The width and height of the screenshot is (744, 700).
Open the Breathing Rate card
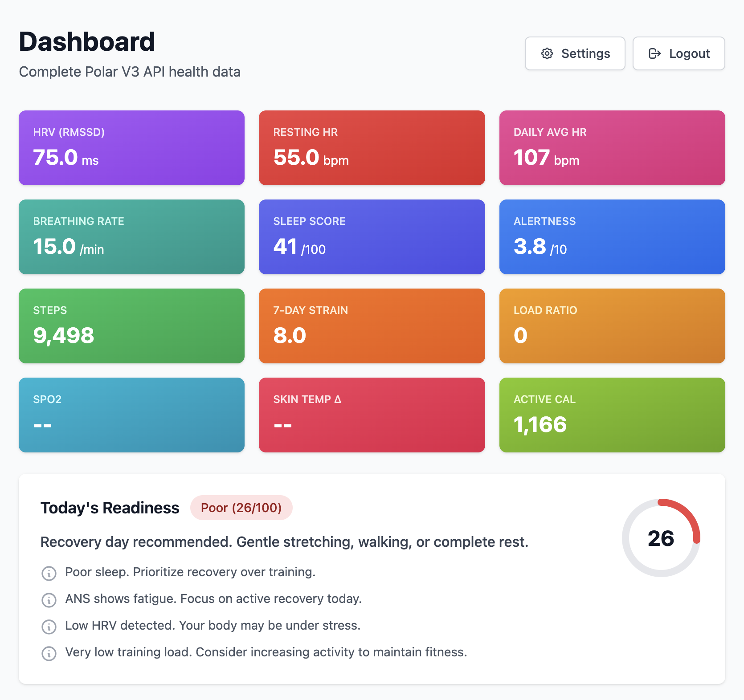131,237
